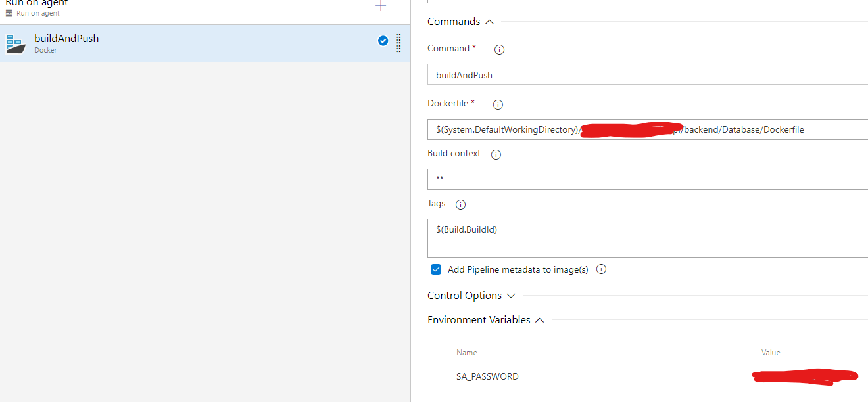Select the SA_PASSWORD variable name
868x402 pixels.
click(x=487, y=376)
